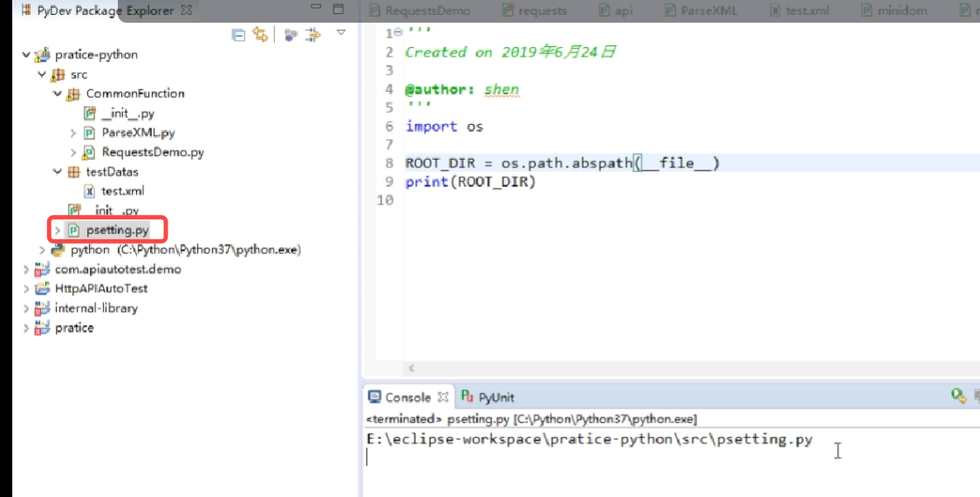Expand the ParseXML.py tree arrow

point(73,133)
